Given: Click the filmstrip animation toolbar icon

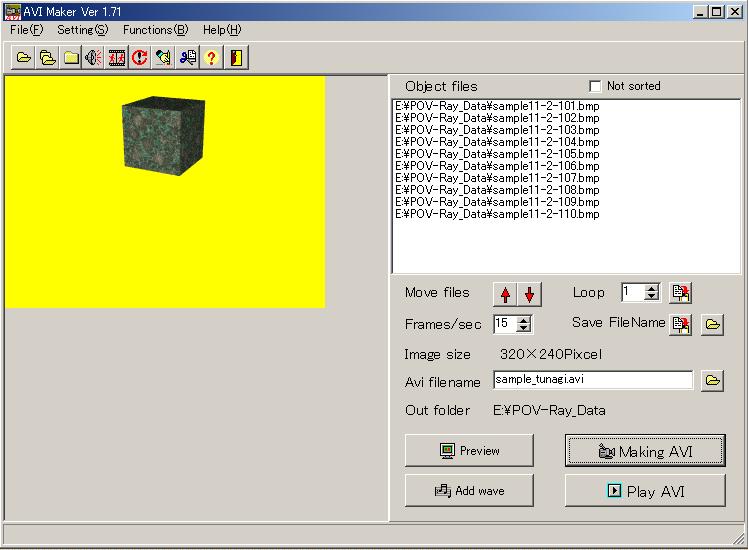Looking at the screenshot, I should (x=117, y=58).
